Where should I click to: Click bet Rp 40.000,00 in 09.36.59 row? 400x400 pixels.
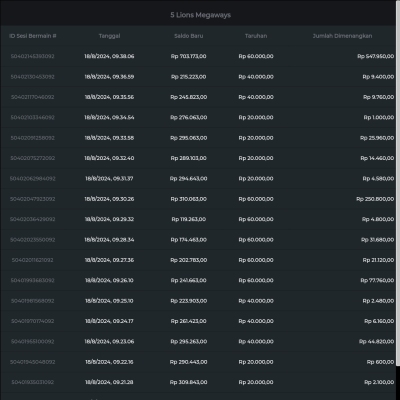(x=256, y=77)
